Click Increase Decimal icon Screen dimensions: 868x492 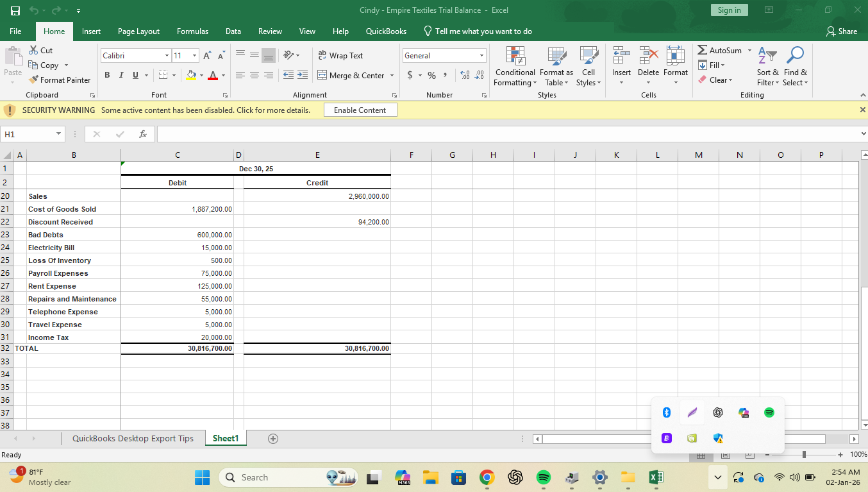465,75
